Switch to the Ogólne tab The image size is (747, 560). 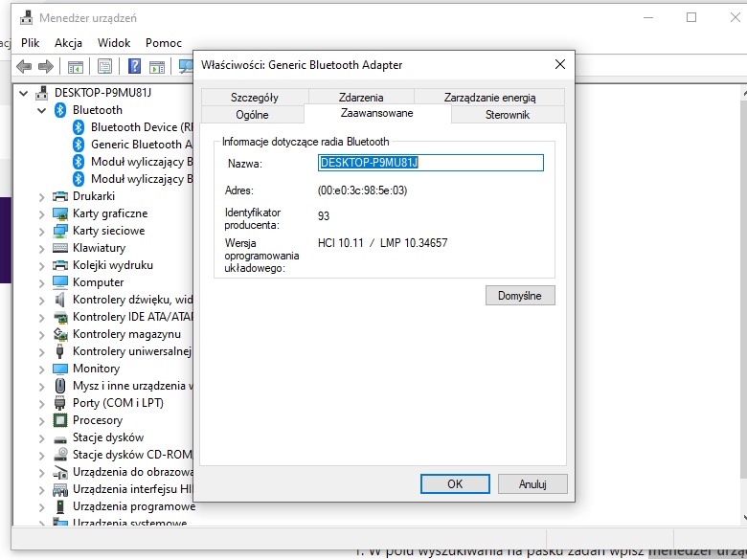click(x=253, y=115)
